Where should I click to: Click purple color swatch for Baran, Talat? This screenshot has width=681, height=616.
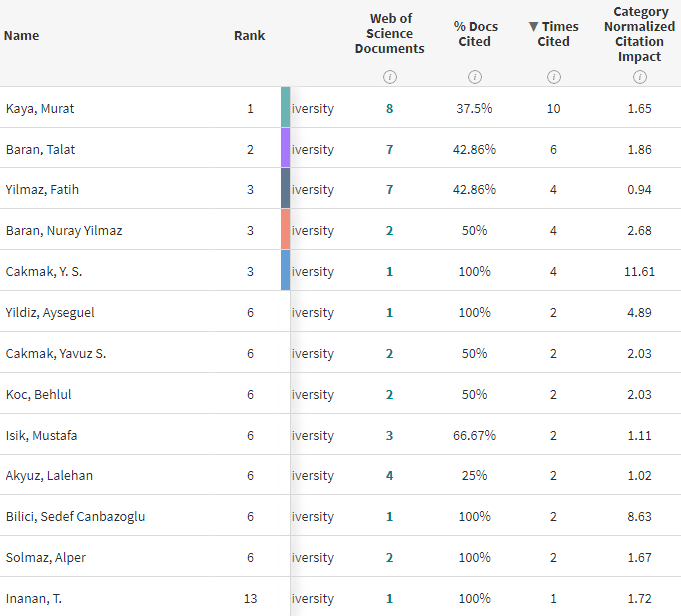[286, 149]
